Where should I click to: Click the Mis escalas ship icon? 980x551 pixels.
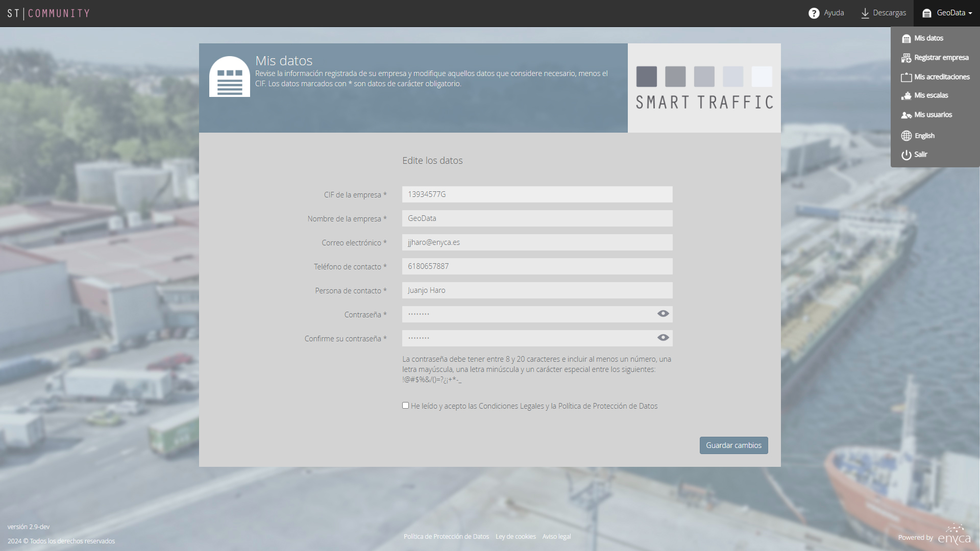[x=906, y=96]
